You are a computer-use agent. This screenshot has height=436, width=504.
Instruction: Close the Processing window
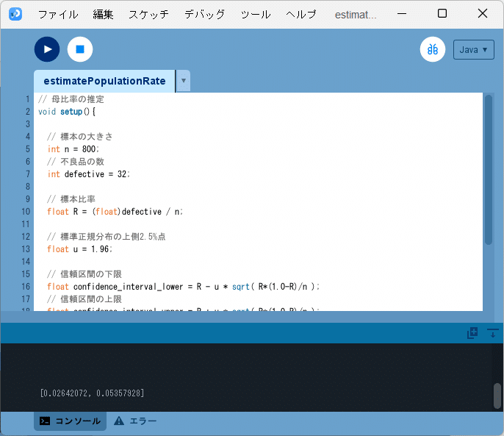483,13
